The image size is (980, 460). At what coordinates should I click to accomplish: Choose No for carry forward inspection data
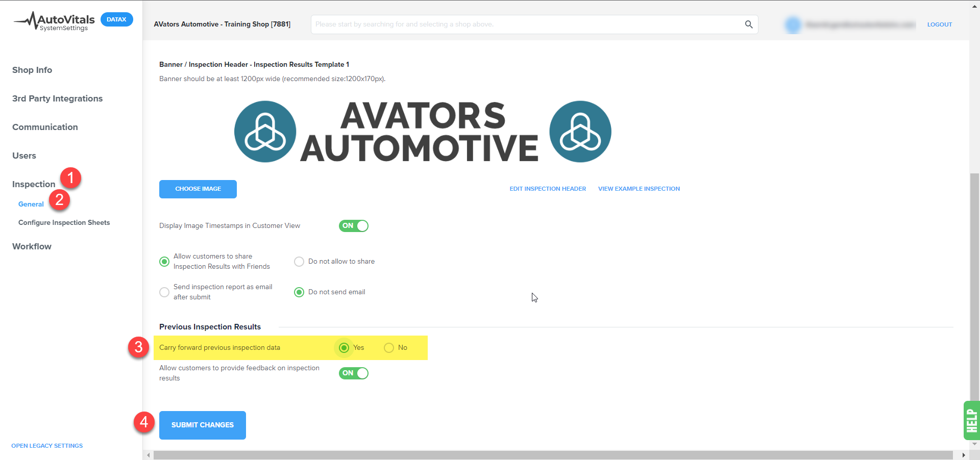click(389, 348)
